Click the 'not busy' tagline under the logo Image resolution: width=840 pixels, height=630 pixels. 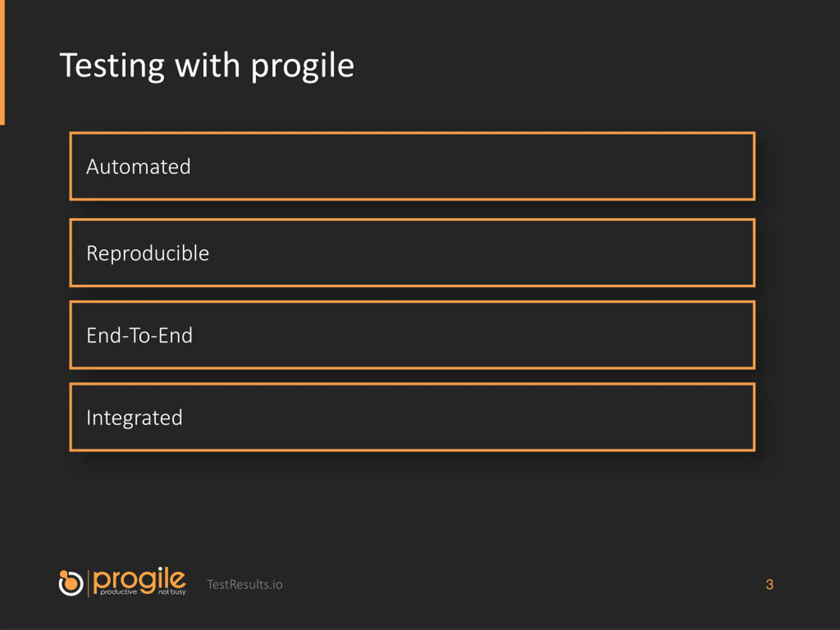172,592
